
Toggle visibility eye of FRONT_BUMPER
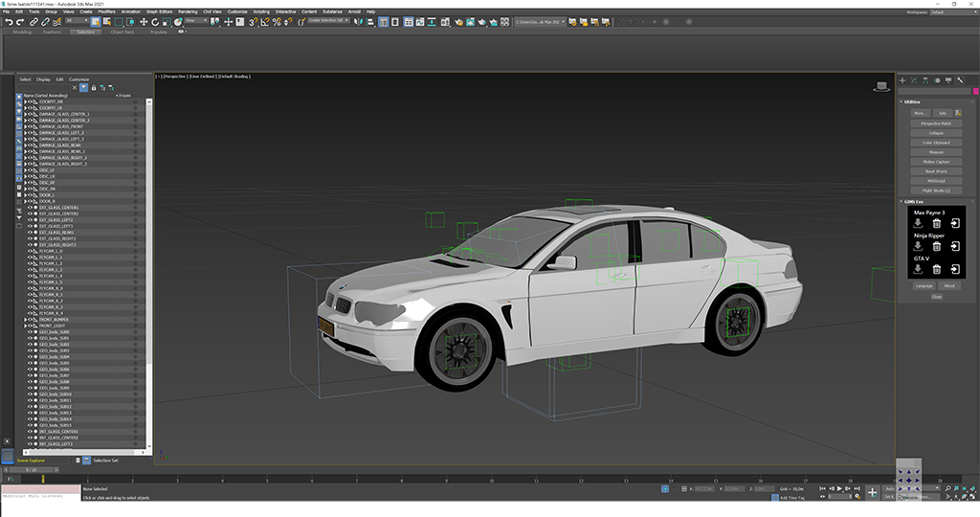pos(30,320)
